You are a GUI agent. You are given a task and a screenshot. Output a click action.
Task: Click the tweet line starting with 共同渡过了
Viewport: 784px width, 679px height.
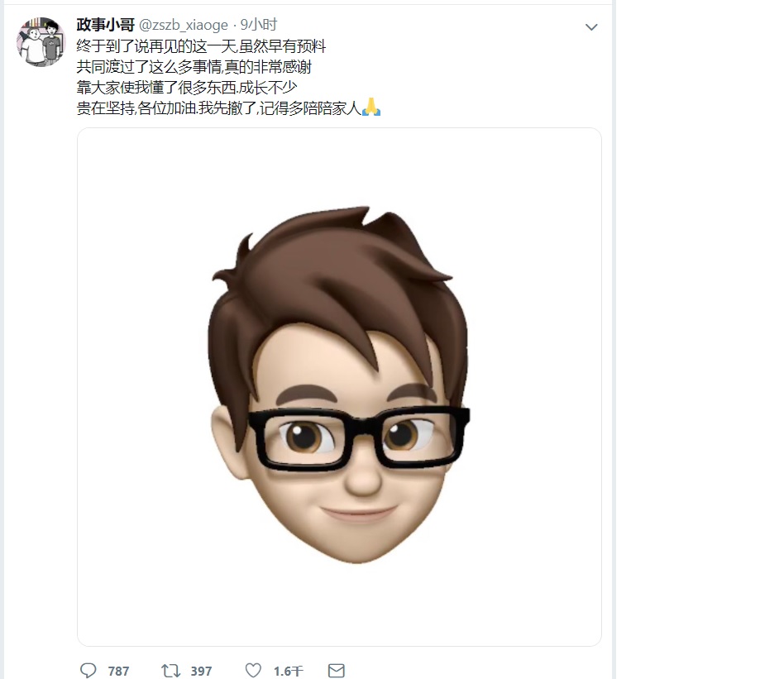coord(194,66)
